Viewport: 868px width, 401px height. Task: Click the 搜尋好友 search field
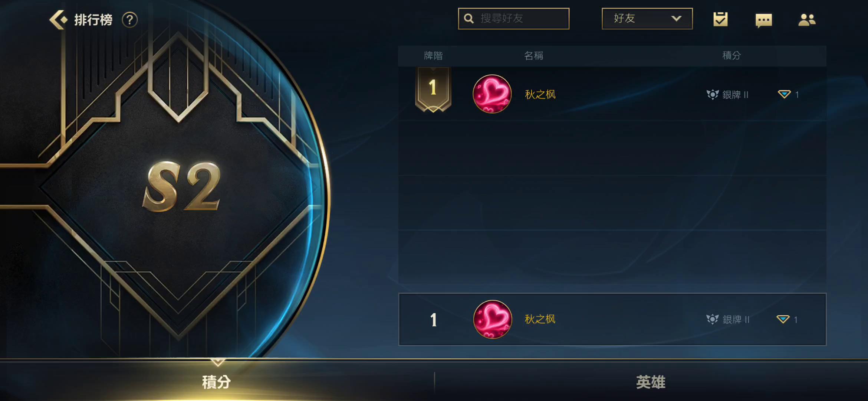pos(514,19)
